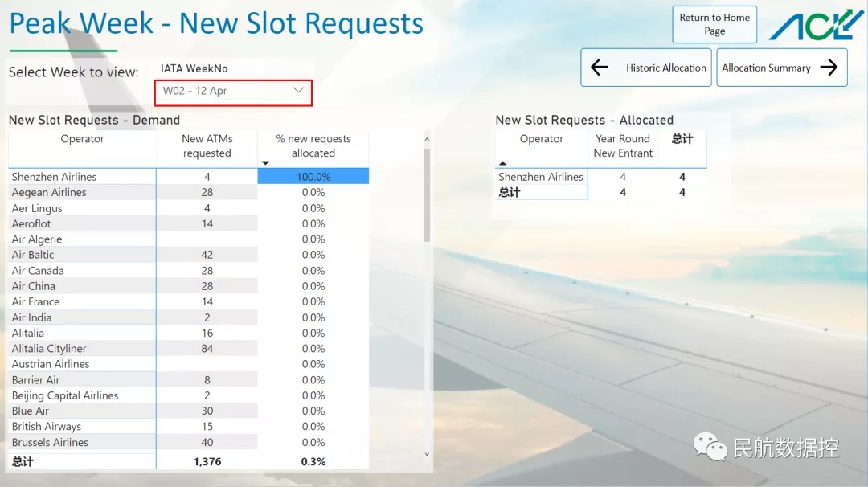Click down arrow of Demand table scrollbar
The image size is (868, 487).
coord(427,454)
